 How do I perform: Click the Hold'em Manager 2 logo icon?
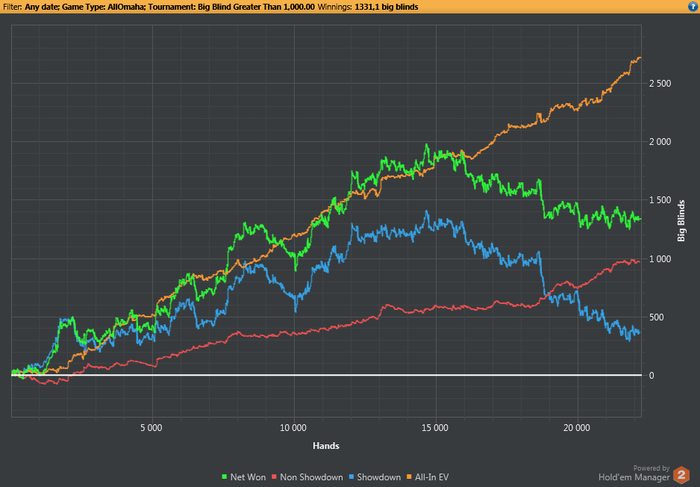pyautogui.click(x=681, y=475)
